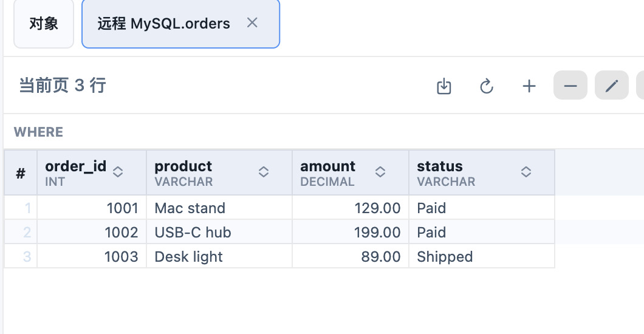Image resolution: width=644 pixels, height=334 pixels.
Task: Click Paid status for Mac stand
Action: [x=482, y=208]
